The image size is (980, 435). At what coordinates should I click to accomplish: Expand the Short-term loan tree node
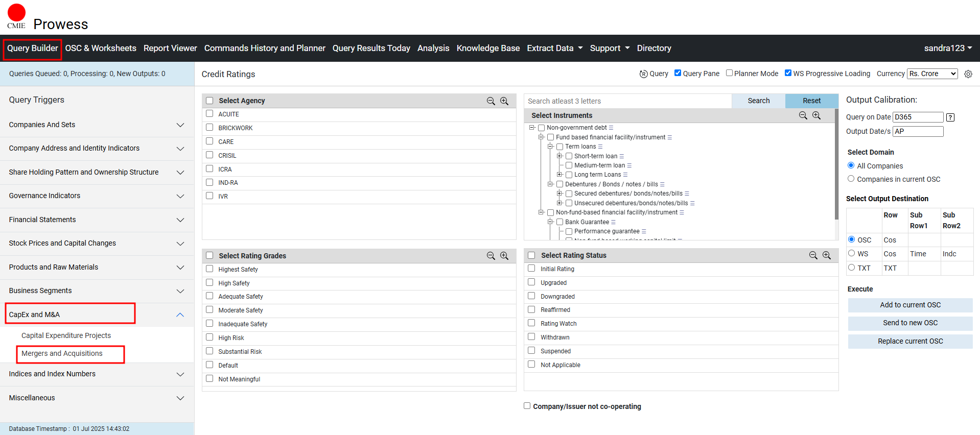[x=559, y=156]
